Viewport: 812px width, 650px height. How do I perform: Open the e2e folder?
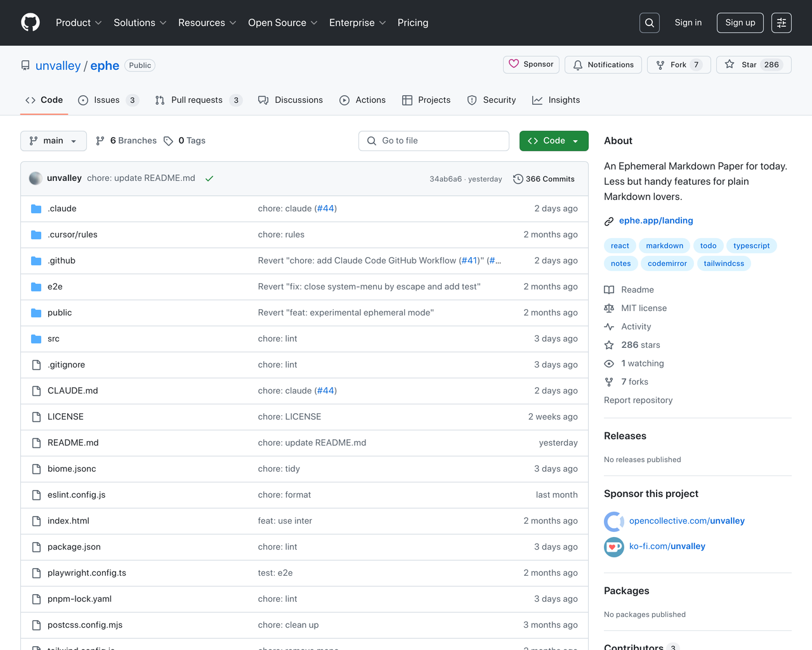coord(55,287)
